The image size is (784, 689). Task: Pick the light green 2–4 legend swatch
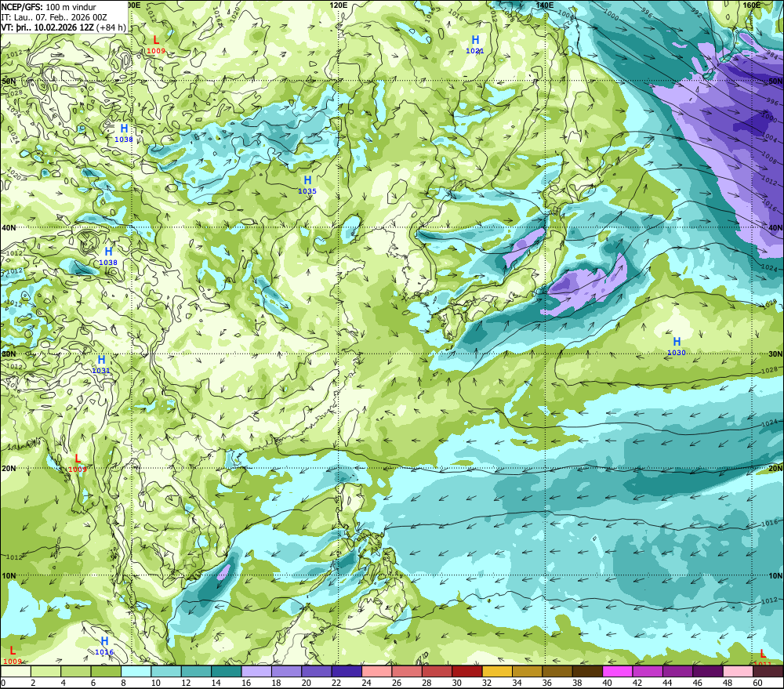[45, 671]
